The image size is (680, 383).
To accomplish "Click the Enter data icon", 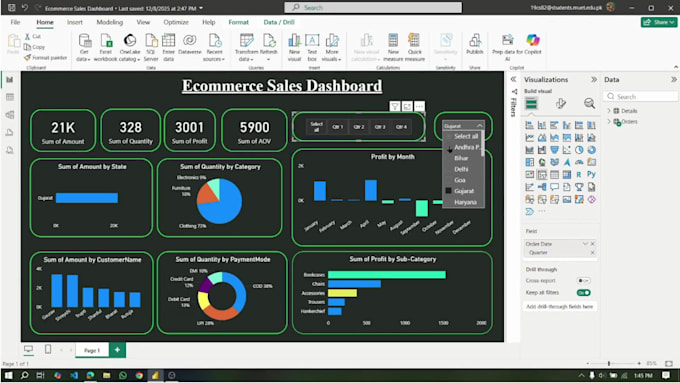I will pyautogui.click(x=168, y=40).
